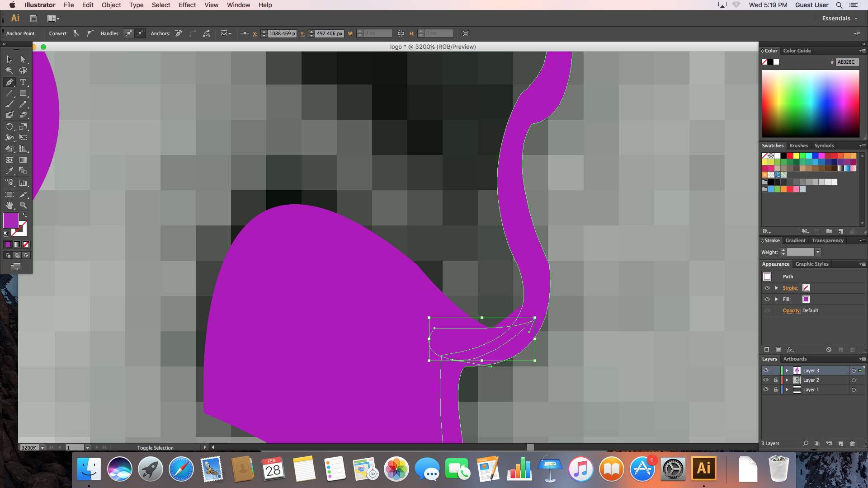This screenshot has height=488, width=868.
Task: Select the Direct Selection tool
Action: tap(23, 59)
